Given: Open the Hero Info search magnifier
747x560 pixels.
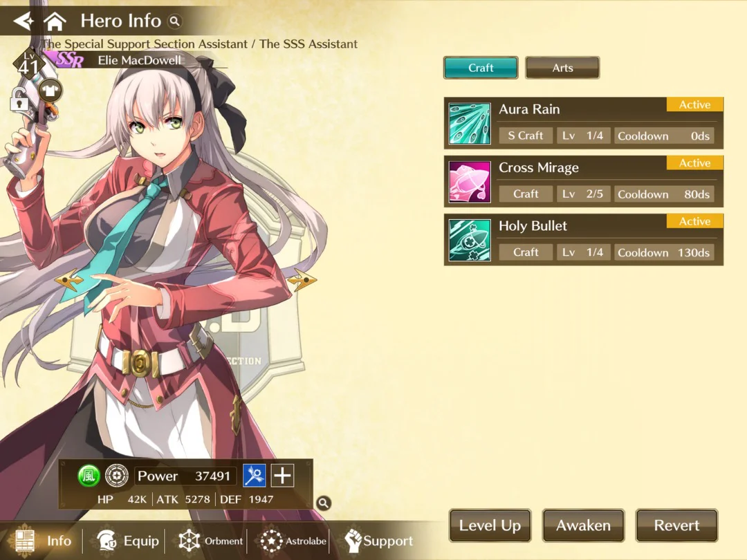Looking at the screenshot, I should [x=175, y=21].
